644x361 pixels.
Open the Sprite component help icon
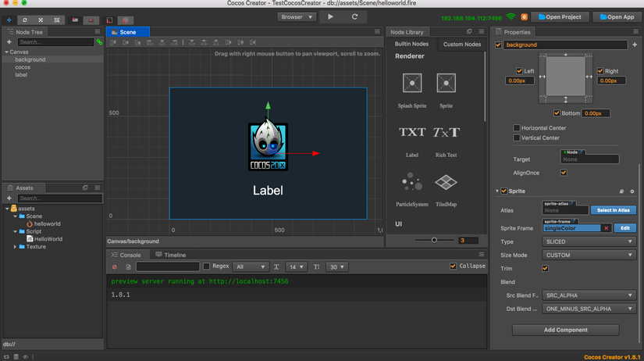(x=621, y=191)
